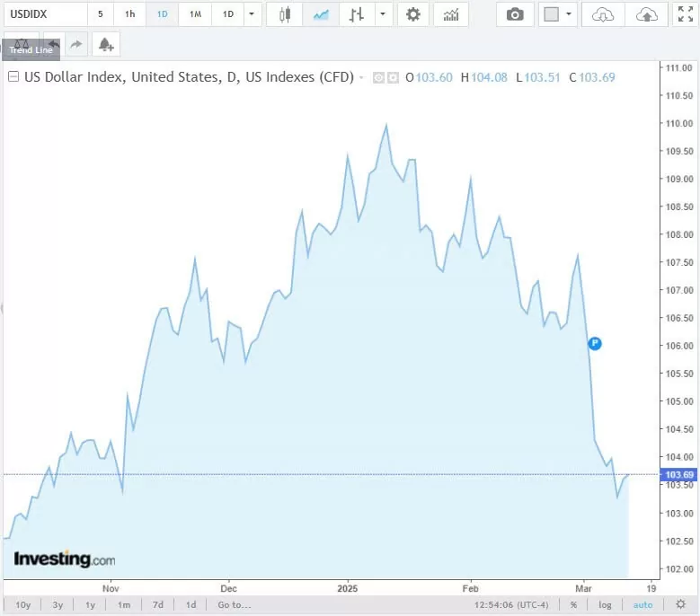Select the candlestick chart style icon
The width and height of the screenshot is (700, 616).
pyautogui.click(x=285, y=14)
